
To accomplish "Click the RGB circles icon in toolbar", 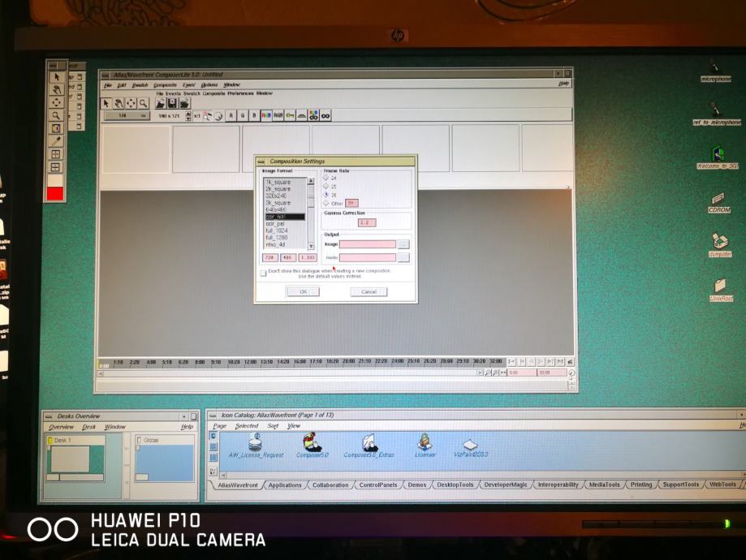I will click(x=313, y=115).
